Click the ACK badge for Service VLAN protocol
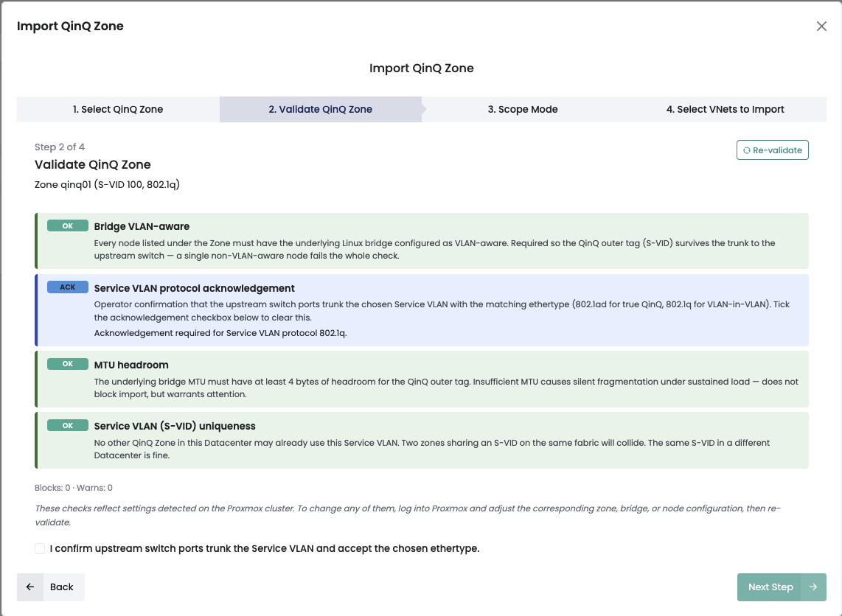 68,287
